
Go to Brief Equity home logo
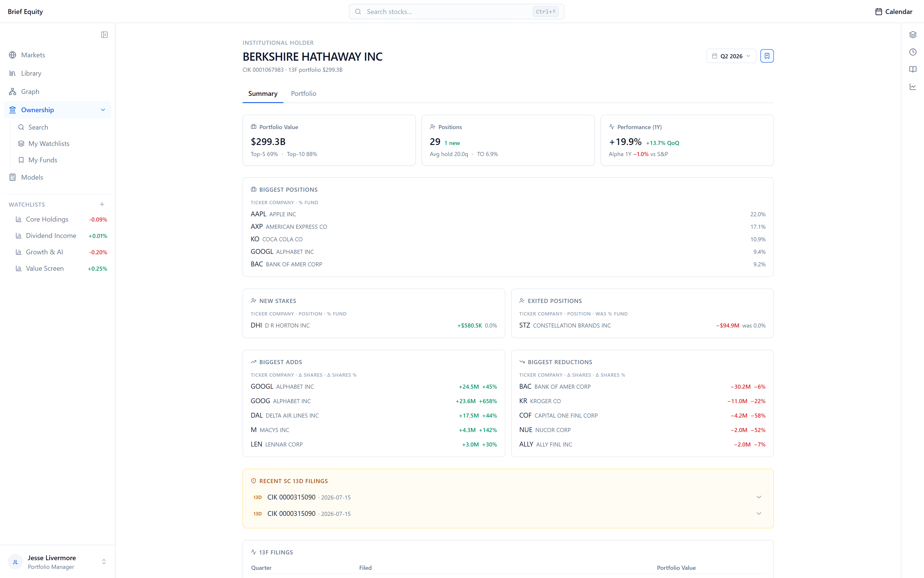25,12
